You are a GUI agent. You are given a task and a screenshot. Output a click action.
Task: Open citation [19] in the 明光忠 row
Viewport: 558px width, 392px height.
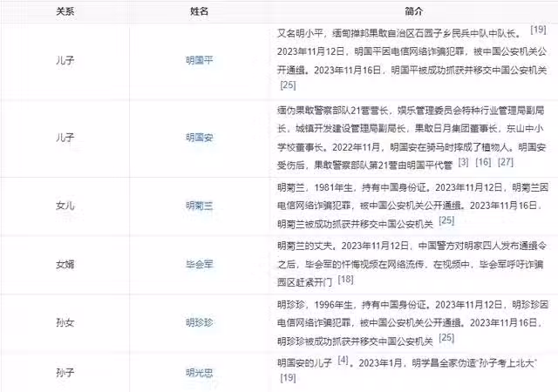click(x=288, y=377)
